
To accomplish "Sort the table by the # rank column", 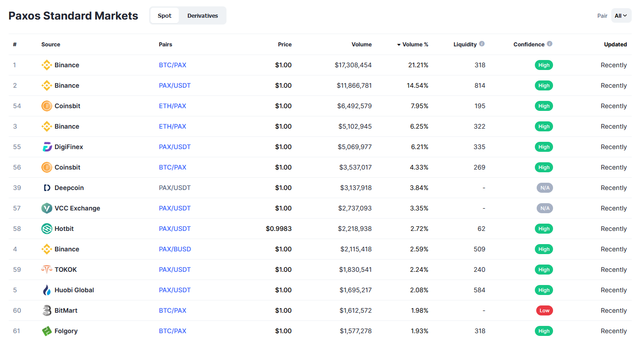I will tap(15, 45).
